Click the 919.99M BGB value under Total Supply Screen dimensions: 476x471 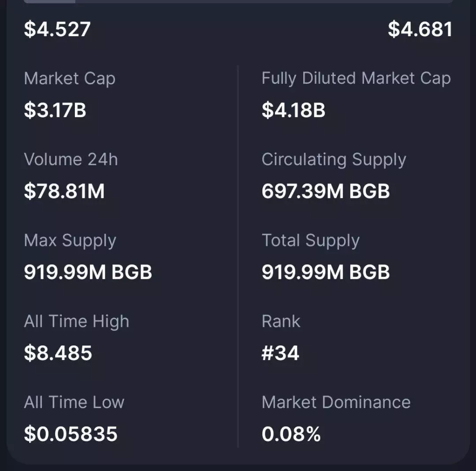(x=326, y=272)
